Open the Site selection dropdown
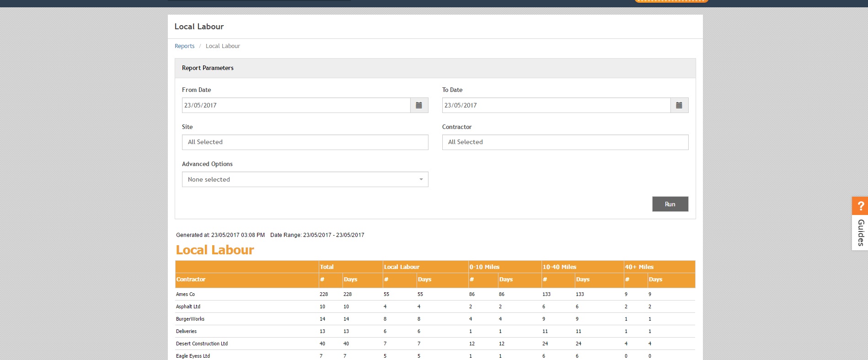 pos(305,142)
